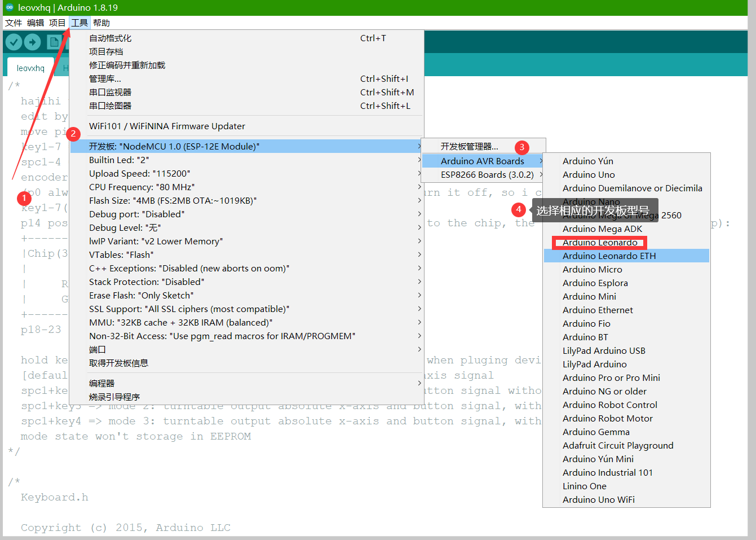The width and height of the screenshot is (756, 540).
Task: Click the Verify checkmark toolbar icon
Action: click(x=14, y=42)
